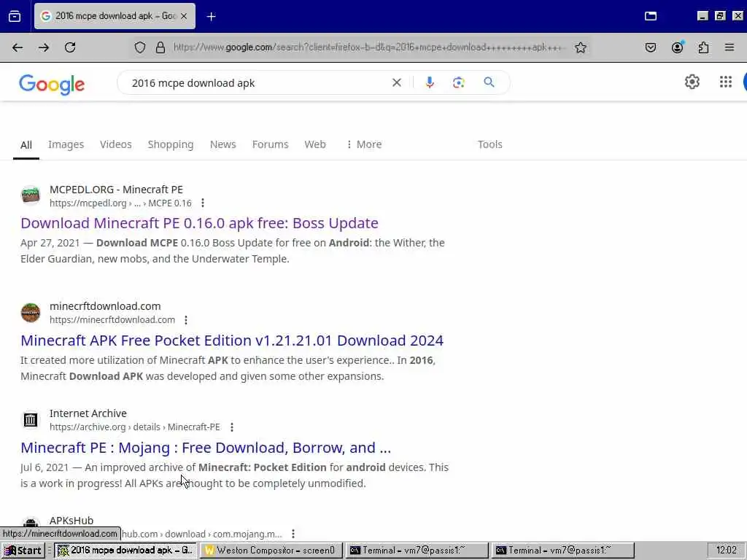Open MCPEDL.ORG - Minecraft PE site name
This screenshot has width=747, height=560.
point(116,190)
